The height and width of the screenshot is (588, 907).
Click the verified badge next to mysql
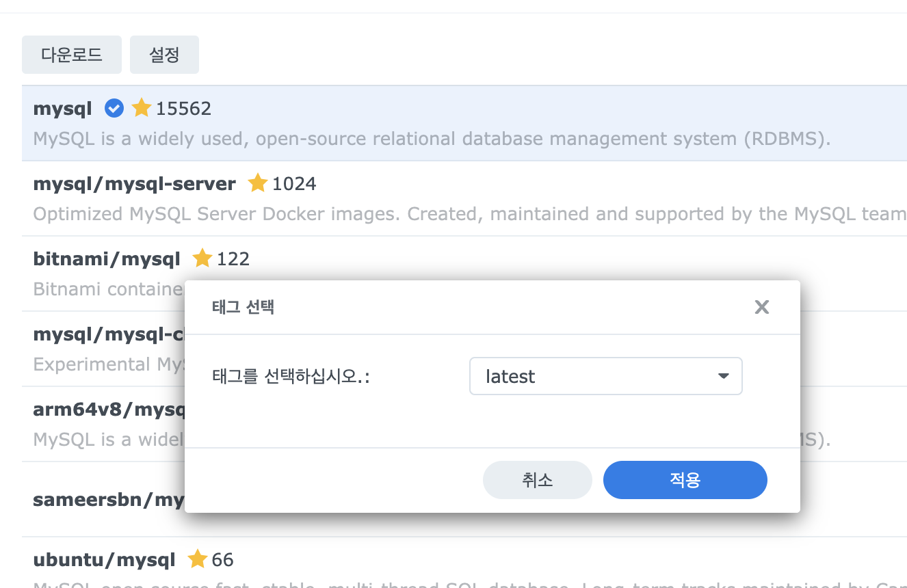point(114,108)
